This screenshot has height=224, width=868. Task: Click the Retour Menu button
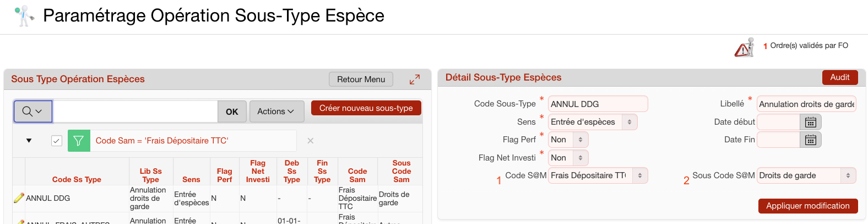pyautogui.click(x=361, y=79)
